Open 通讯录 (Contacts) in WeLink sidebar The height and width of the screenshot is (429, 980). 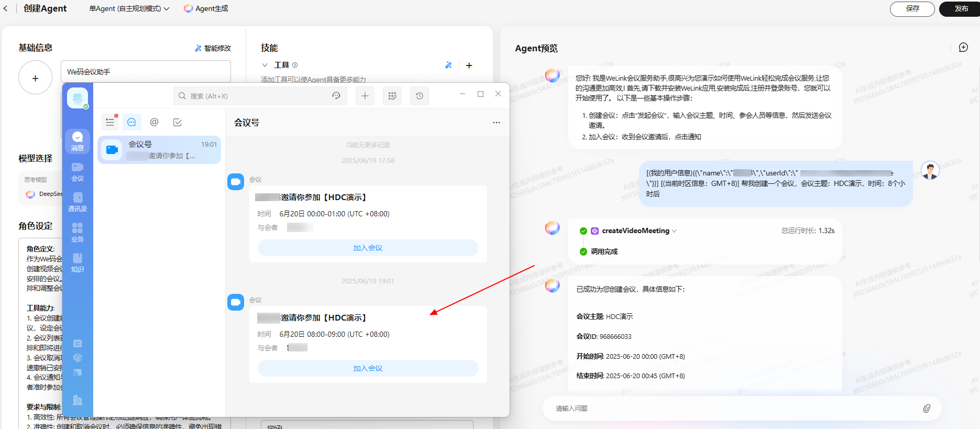[x=78, y=202]
